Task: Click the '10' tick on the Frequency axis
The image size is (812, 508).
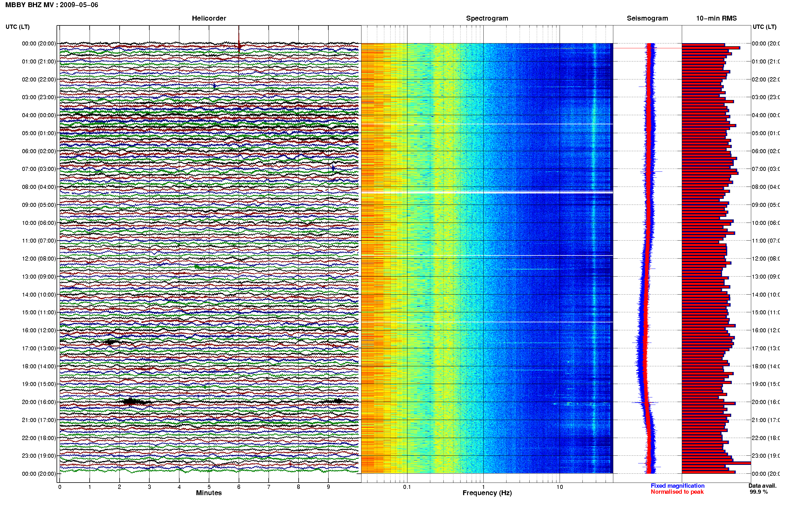Action: 560,487
